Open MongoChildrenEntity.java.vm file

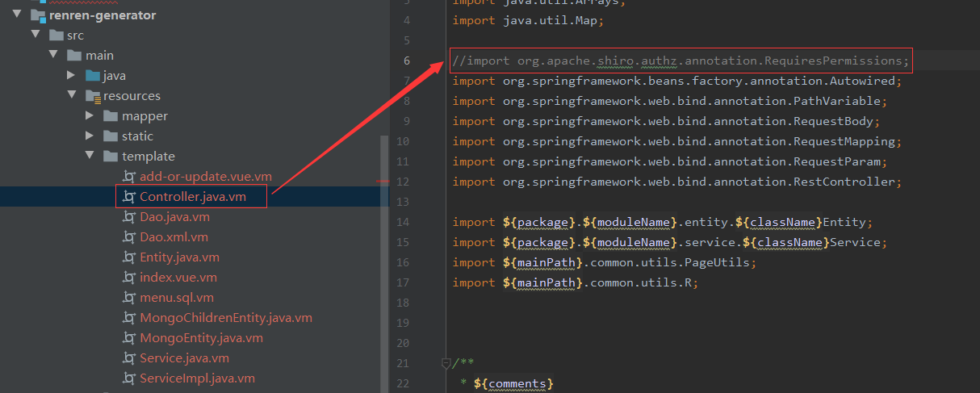click(x=226, y=318)
